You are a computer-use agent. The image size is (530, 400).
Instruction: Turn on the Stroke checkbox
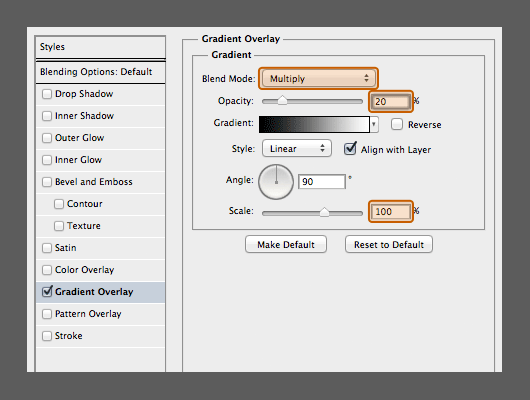[47, 336]
